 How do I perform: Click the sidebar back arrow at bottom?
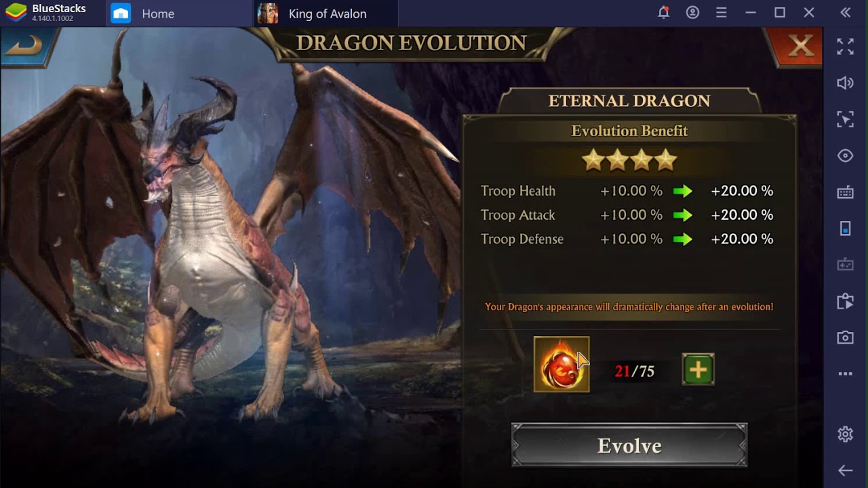click(x=845, y=470)
